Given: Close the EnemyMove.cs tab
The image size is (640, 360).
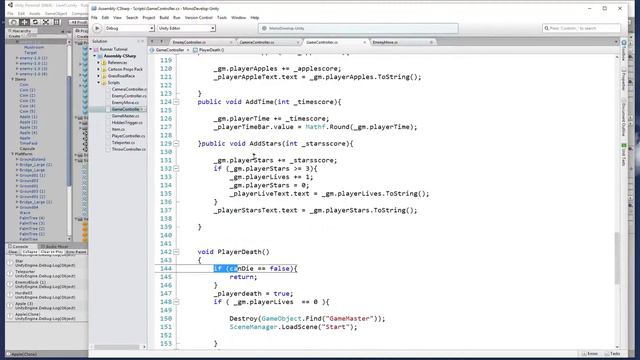Looking at the screenshot, I should (431, 42).
